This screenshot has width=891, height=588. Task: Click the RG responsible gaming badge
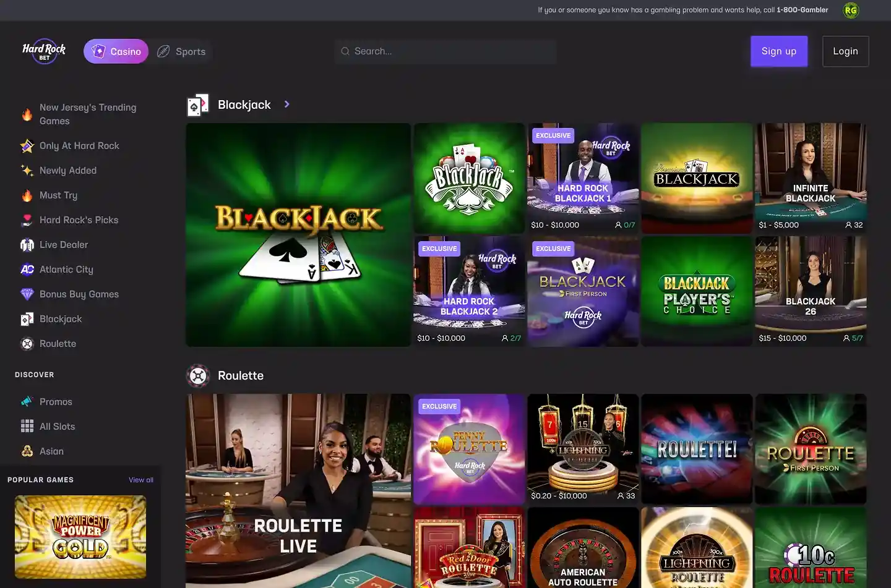[850, 10]
